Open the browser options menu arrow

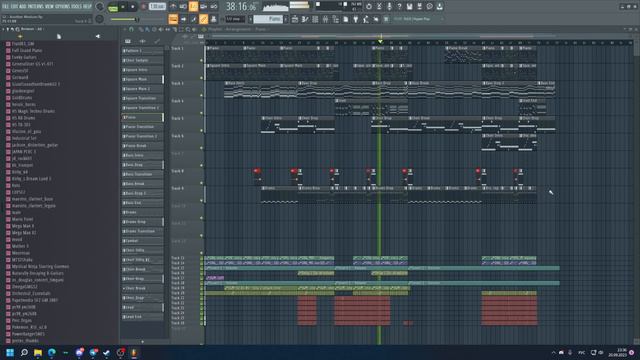point(4,29)
